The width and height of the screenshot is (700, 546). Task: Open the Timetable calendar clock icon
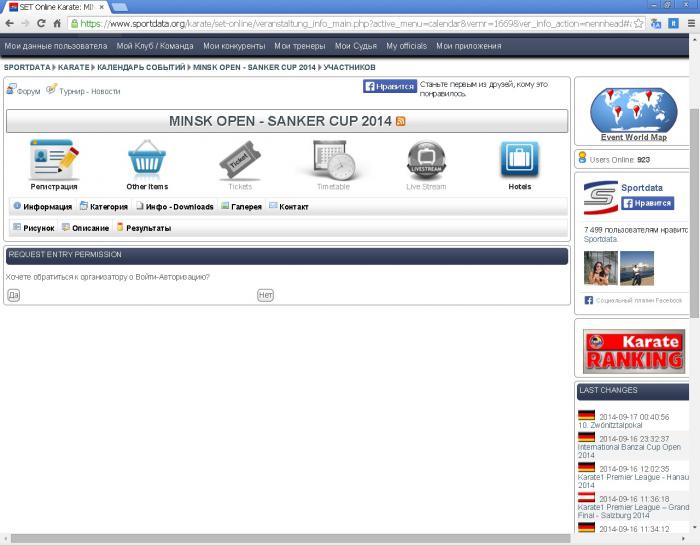tap(334, 160)
